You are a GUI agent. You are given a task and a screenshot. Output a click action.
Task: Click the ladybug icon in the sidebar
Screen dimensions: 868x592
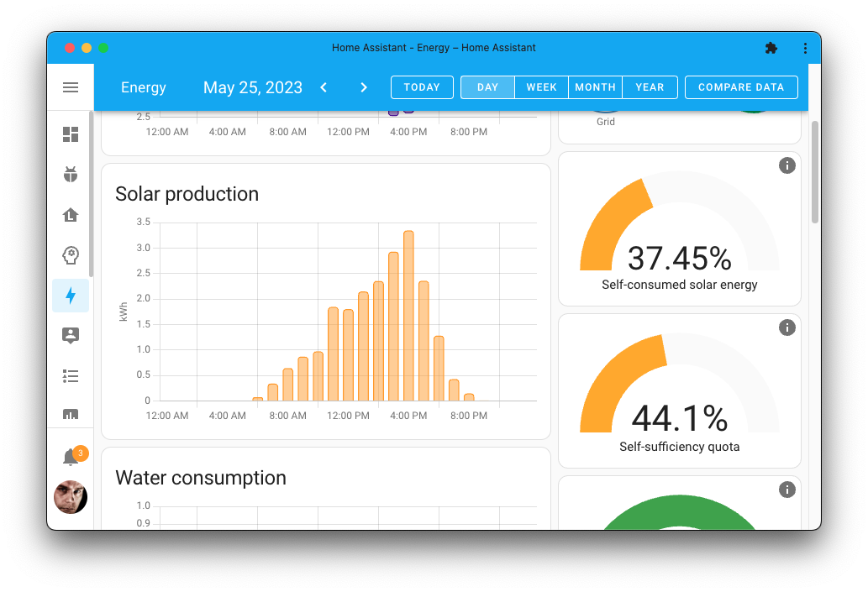point(71,175)
